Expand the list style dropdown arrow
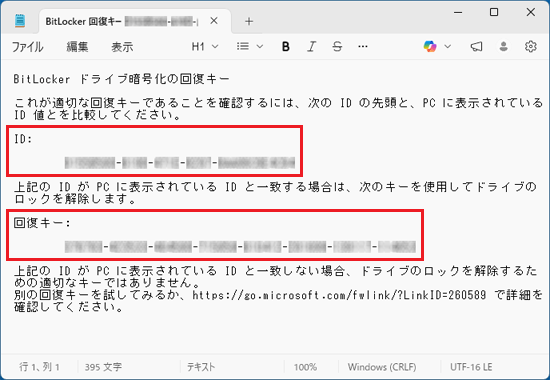 (x=260, y=46)
